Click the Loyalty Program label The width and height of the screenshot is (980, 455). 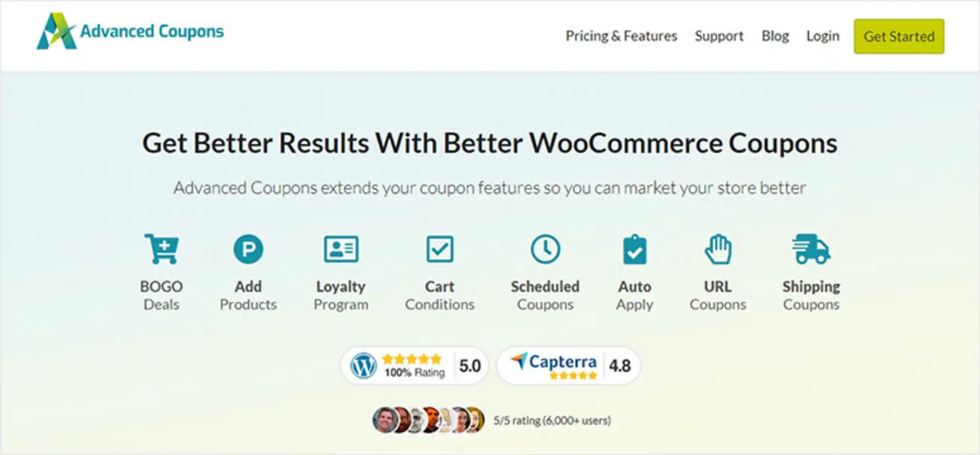(341, 295)
